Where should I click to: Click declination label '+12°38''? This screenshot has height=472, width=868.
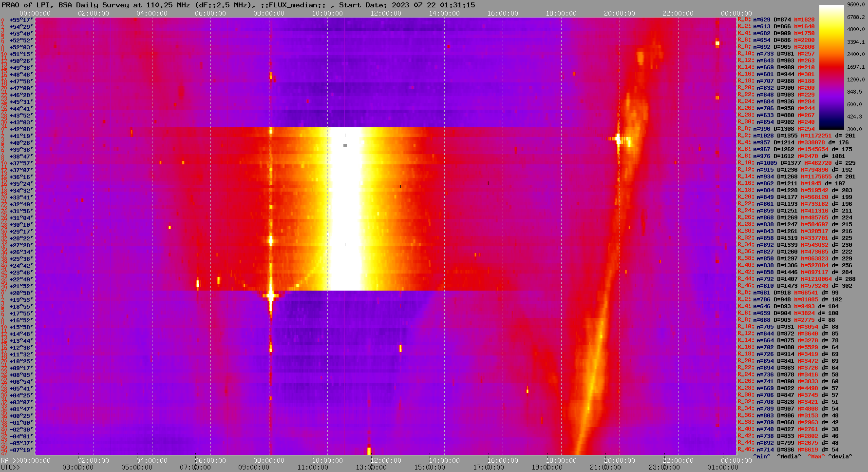pyautogui.click(x=21, y=348)
